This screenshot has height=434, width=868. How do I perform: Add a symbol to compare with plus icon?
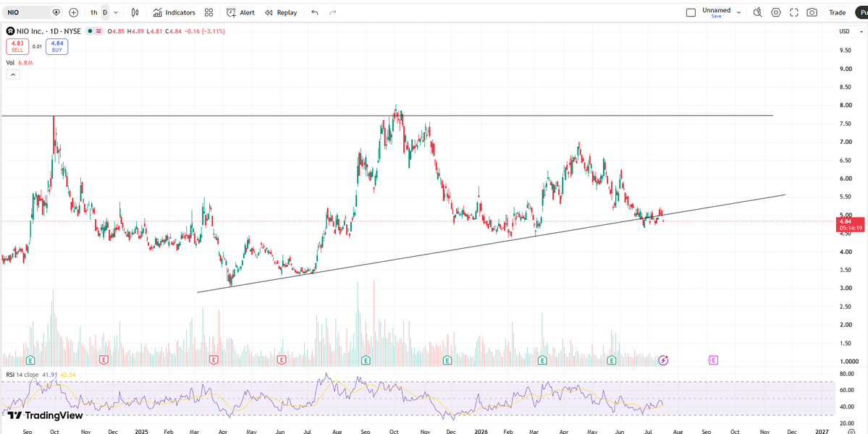tap(74, 12)
